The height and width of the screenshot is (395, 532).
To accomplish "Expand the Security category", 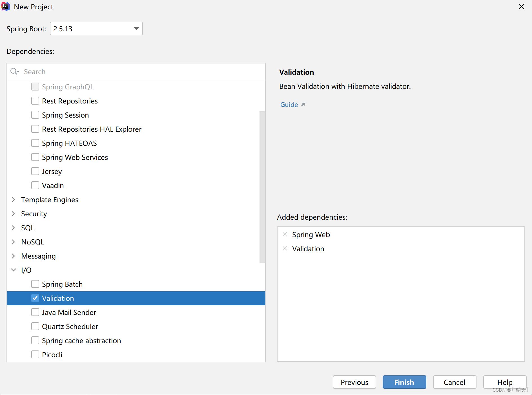I will click(x=13, y=214).
